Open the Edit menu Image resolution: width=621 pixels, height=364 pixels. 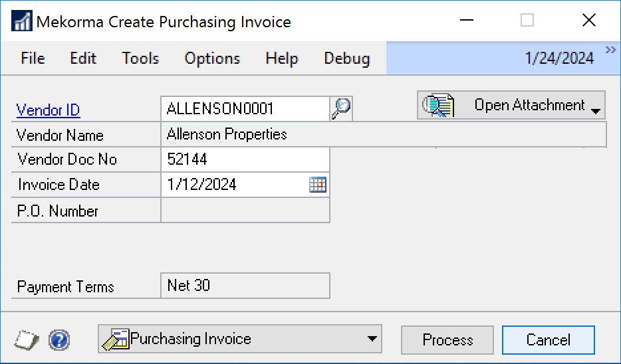83,58
